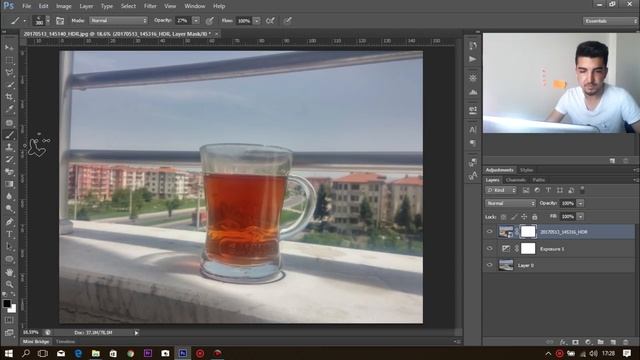Filter layers by type layers icon
The image size is (640, 360).
548,190
